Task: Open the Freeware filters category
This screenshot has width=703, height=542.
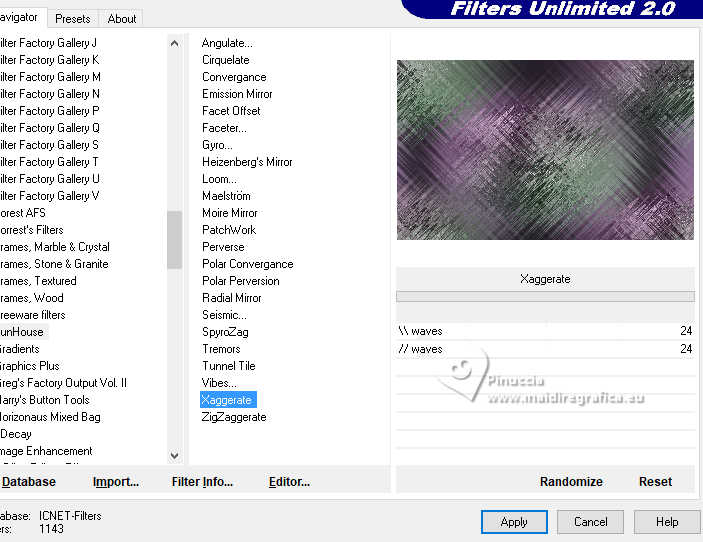Action: pos(33,316)
